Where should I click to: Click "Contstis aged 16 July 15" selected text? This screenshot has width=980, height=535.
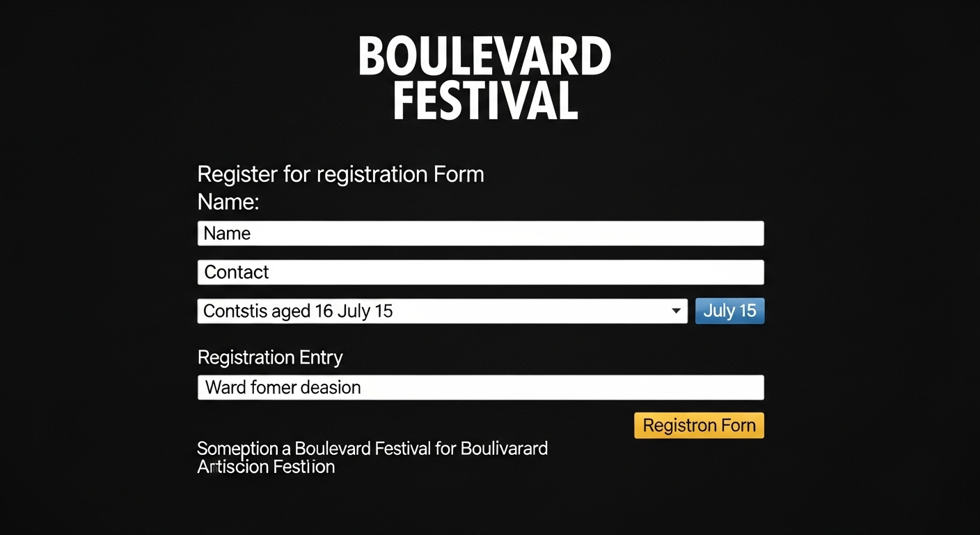click(298, 311)
